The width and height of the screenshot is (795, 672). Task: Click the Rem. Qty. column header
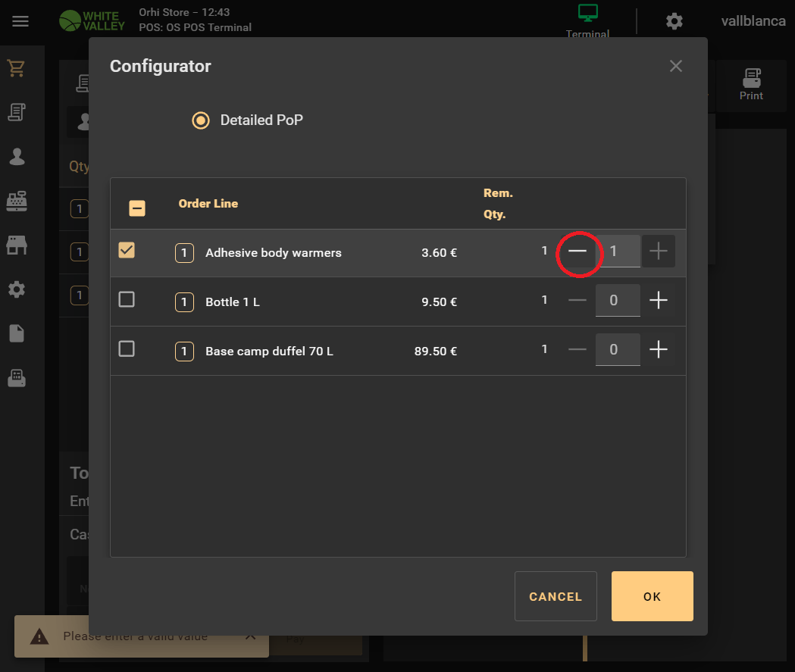click(498, 203)
